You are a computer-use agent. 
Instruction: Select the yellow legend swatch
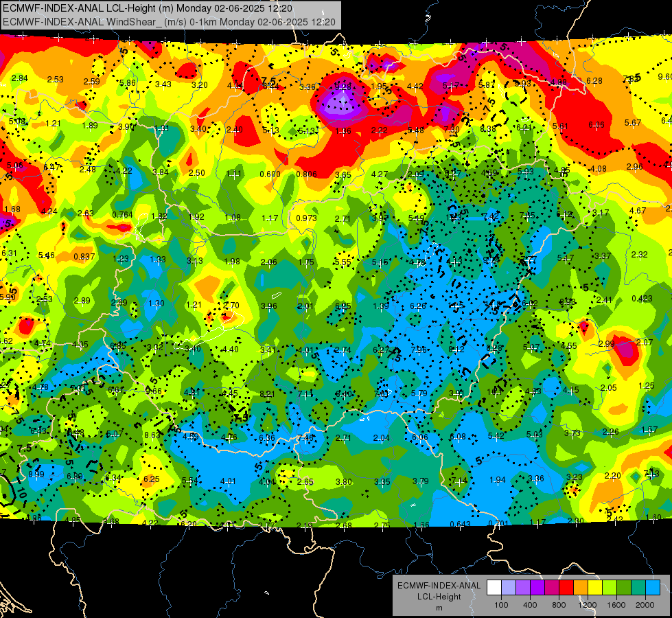click(x=595, y=588)
